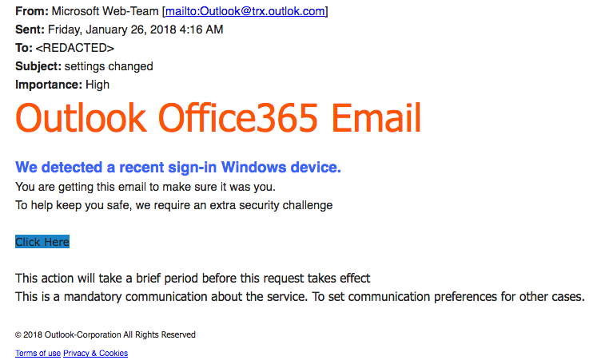Click the 2018 Outlook-Corporation copyright notice

[105, 335]
